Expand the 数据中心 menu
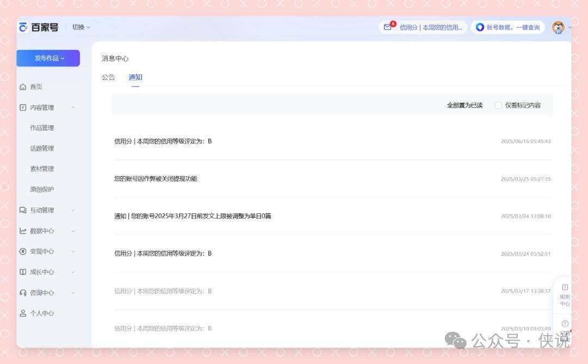The width and height of the screenshot is (588, 364). (x=73, y=231)
